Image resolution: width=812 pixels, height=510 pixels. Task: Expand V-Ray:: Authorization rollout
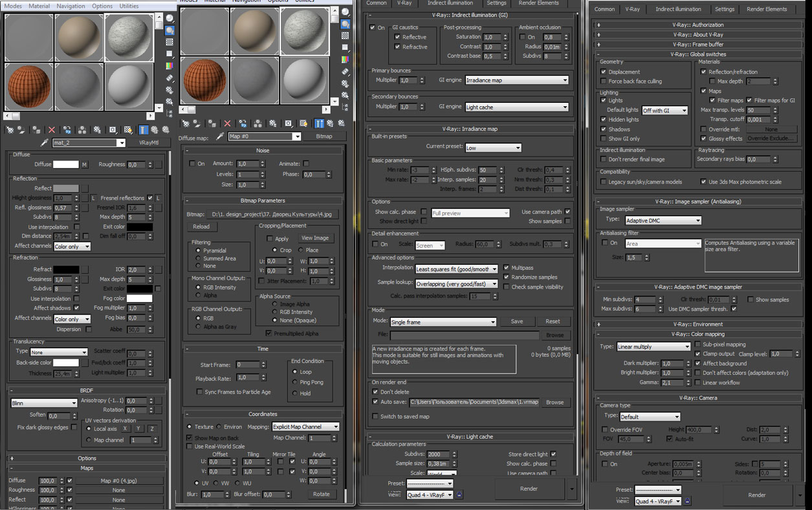[x=697, y=25]
